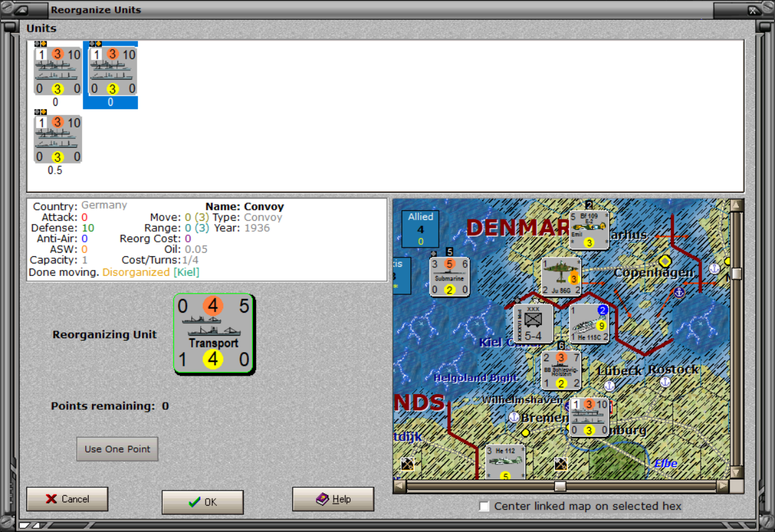Click the Copenhagen yellow city marker
775x532 pixels.
click(x=665, y=261)
